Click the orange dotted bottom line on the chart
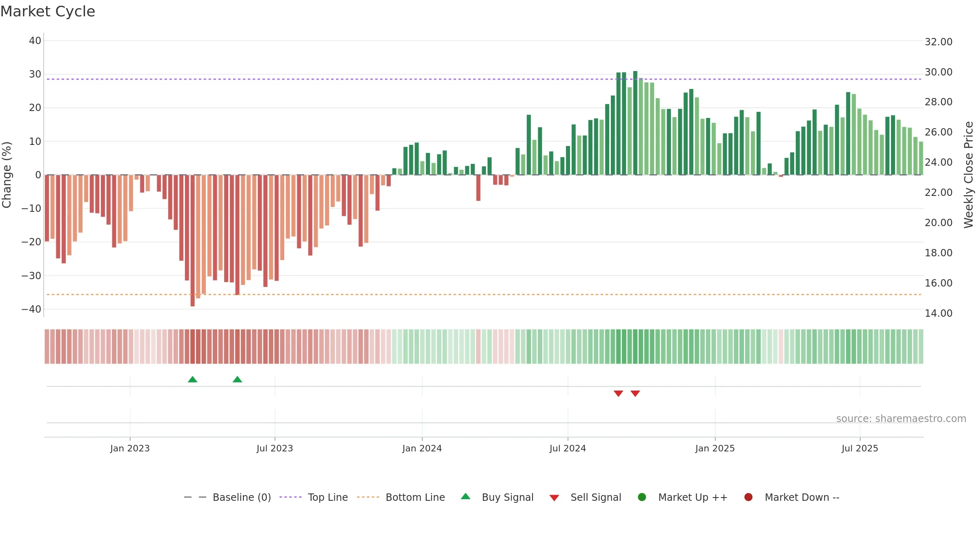This screenshot has width=980, height=551. pyautogui.click(x=484, y=294)
